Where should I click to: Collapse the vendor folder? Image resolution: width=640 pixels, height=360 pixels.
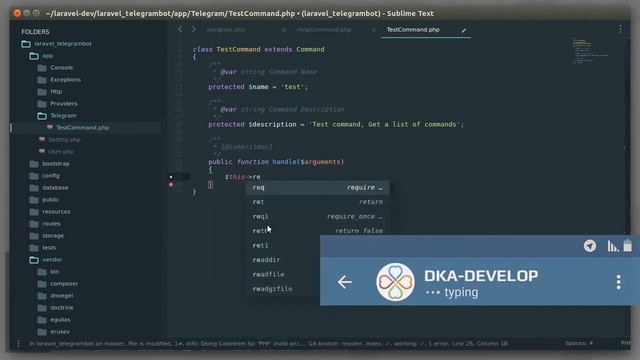click(x=46, y=260)
